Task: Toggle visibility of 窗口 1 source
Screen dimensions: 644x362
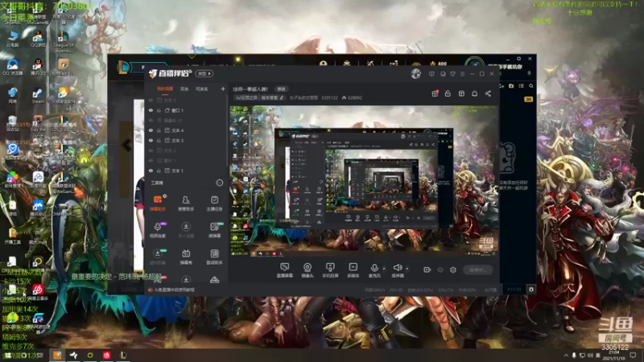Action: coord(151,110)
